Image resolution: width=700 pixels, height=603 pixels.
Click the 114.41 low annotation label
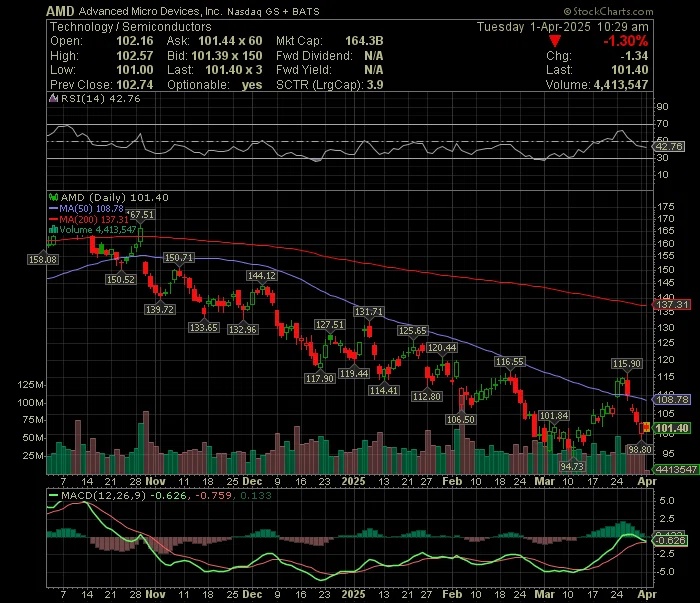tap(383, 391)
